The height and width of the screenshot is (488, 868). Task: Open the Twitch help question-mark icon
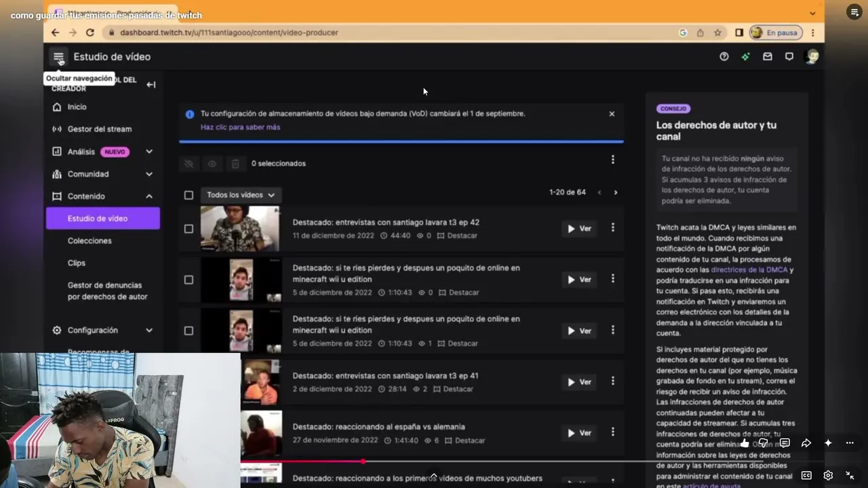coord(724,57)
